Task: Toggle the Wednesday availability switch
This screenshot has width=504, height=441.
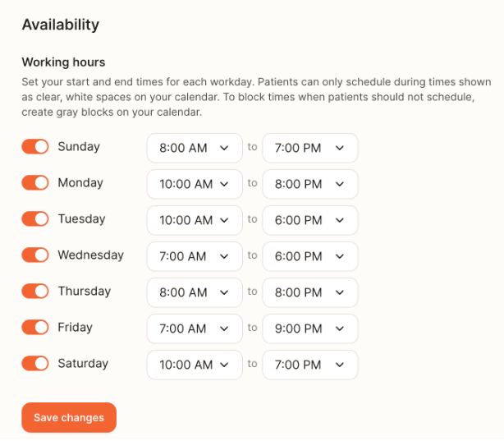Action: tap(35, 255)
